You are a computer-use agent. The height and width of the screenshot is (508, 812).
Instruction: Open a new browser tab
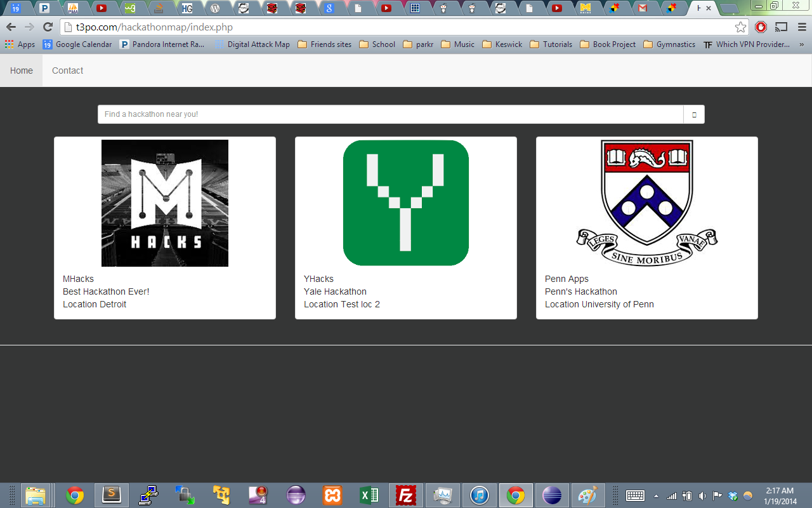730,8
